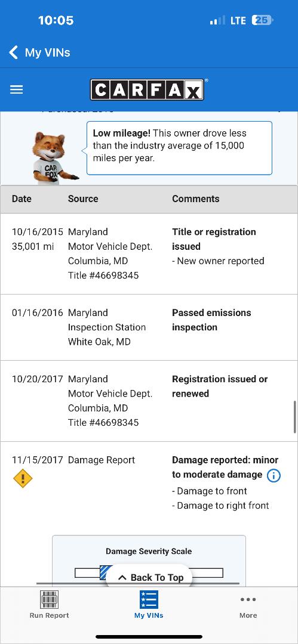Open damage info circle icon
Image resolution: width=298 pixels, height=644 pixels.
pos(274,476)
